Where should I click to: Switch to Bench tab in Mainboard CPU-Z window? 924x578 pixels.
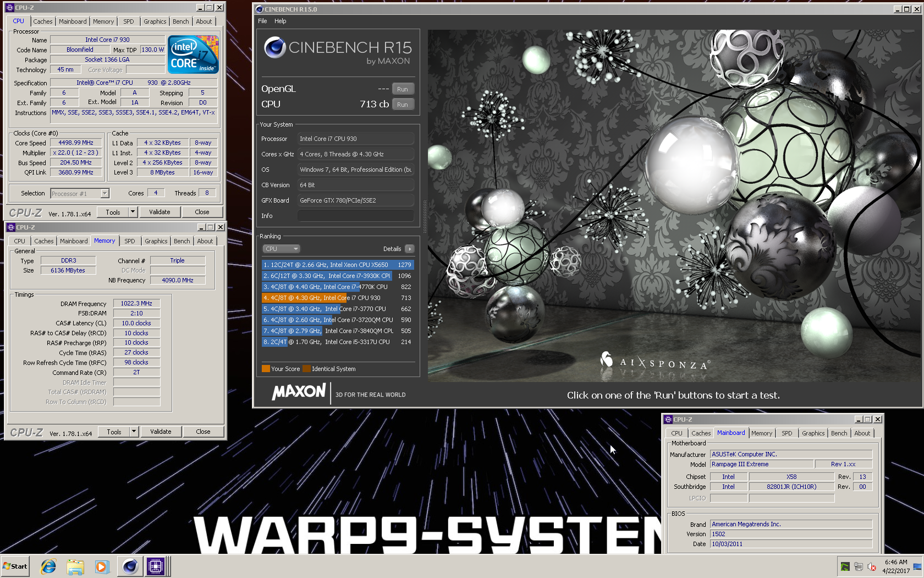(x=839, y=433)
